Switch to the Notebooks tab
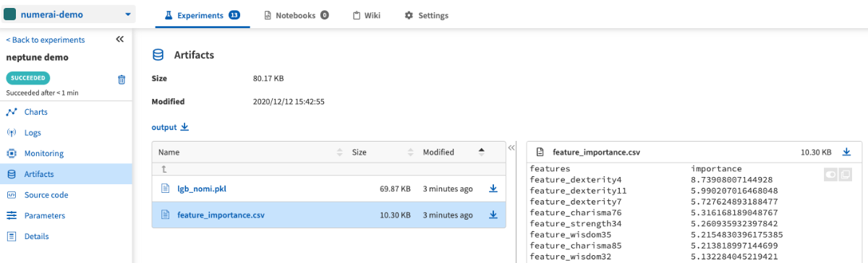Screen dimensions: 868x263 click(297, 15)
